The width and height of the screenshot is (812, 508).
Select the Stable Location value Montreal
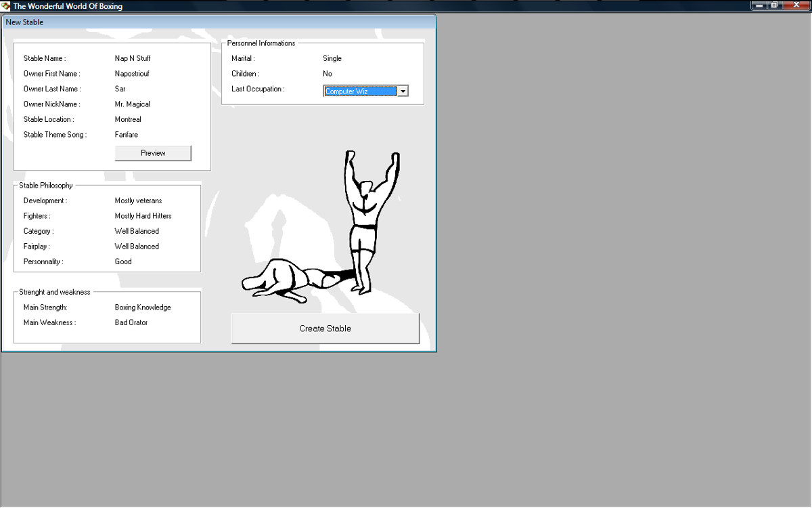(x=128, y=119)
